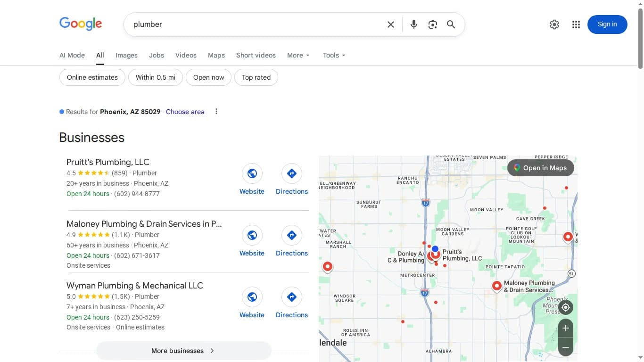Select Pruitt's Plumbing red pin on map
The height and width of the screenshot is (362, 644).
(436, 255)
